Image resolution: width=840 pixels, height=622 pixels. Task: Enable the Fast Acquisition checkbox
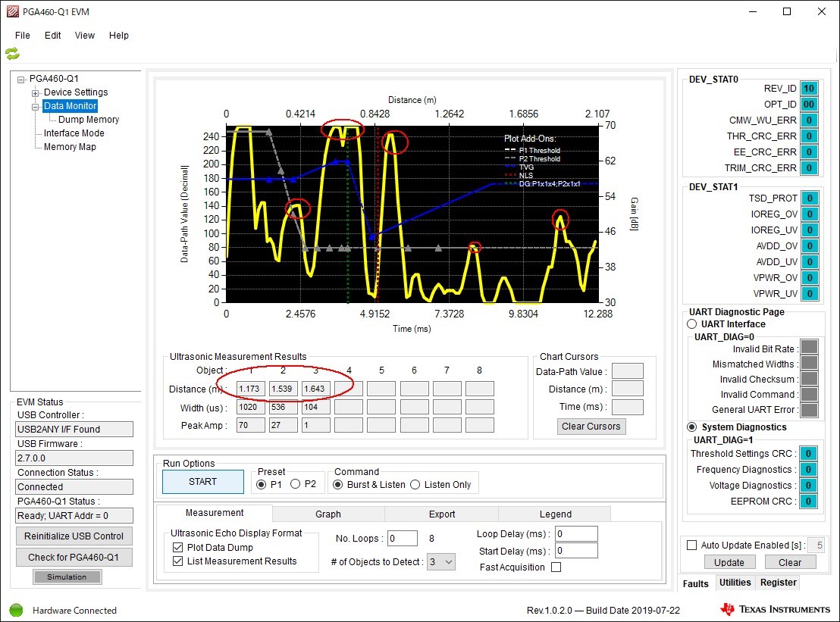coord(556,567)
